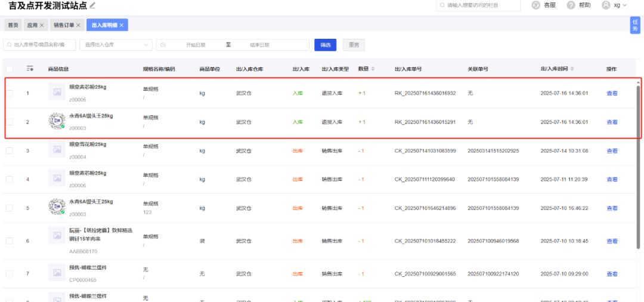Switch to the 首页 tab

[x=13, y=25]
